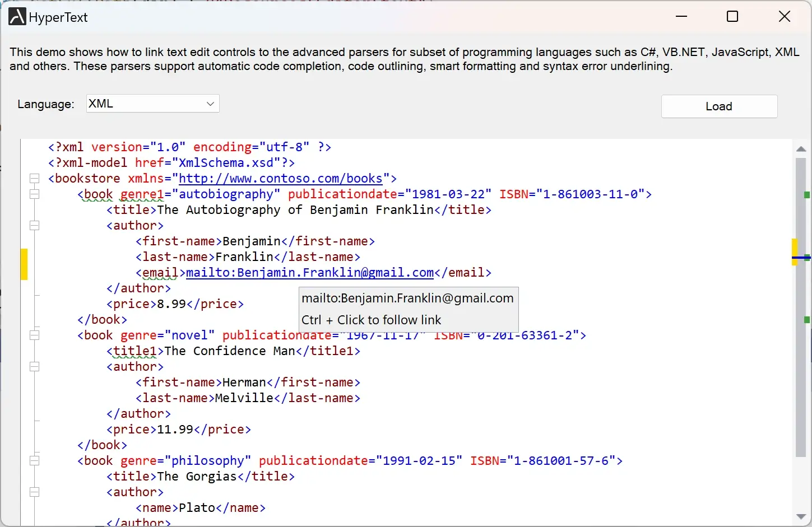
Task: Click the lower green marker in the scrollbar track
Action: 807,321
